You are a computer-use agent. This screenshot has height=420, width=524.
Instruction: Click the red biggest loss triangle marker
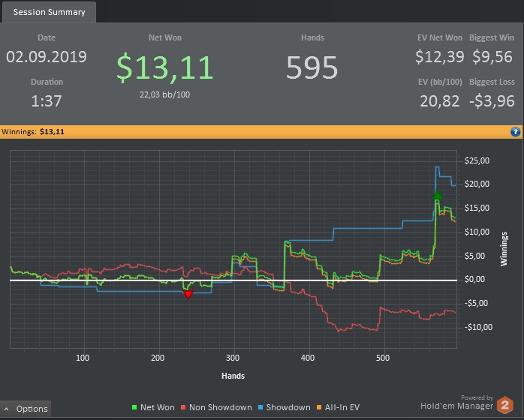(x=188, y=295)
